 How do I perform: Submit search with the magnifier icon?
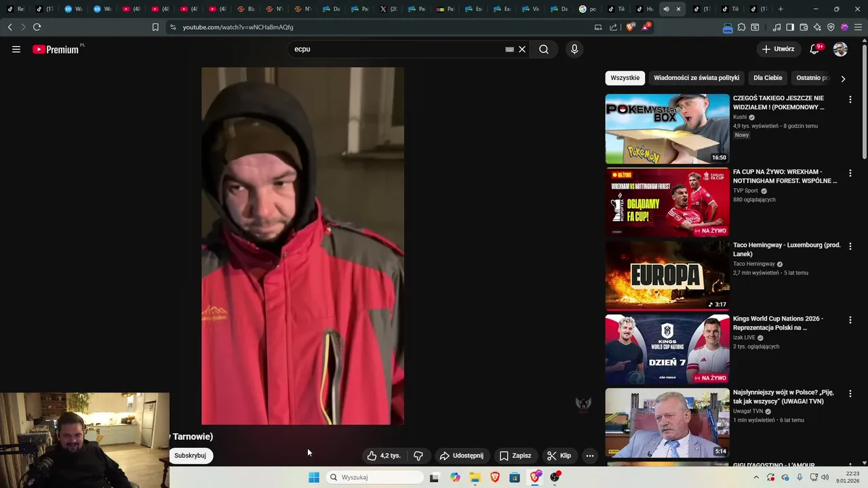(x=544, y=49)
